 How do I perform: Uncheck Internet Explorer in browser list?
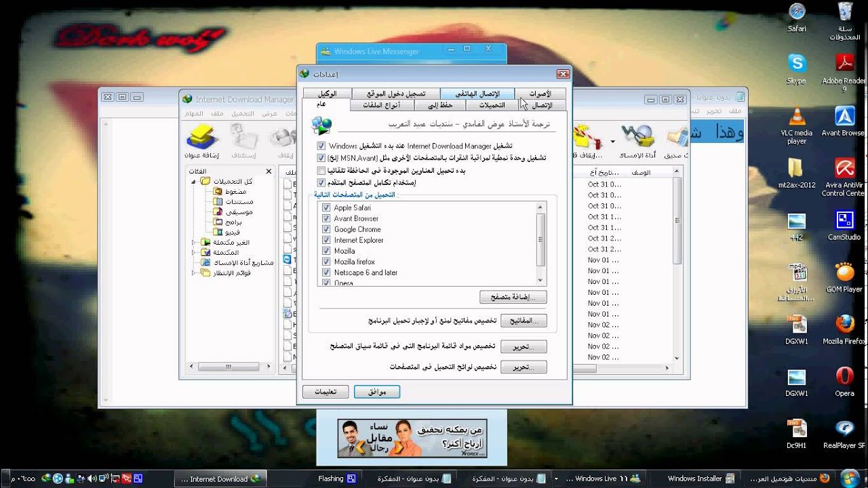326,240
